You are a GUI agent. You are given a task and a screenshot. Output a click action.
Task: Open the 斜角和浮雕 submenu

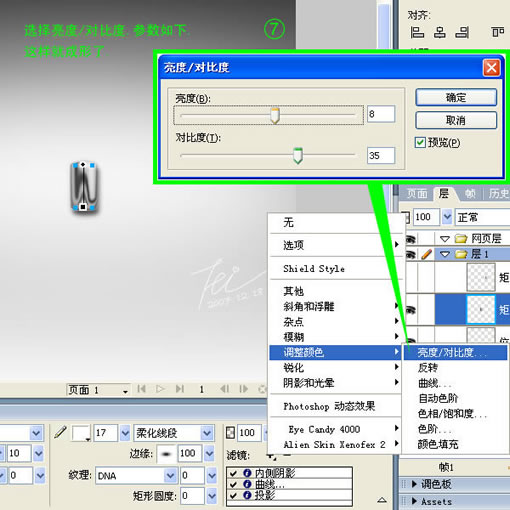pyautogui.click(x=336, y=306)
